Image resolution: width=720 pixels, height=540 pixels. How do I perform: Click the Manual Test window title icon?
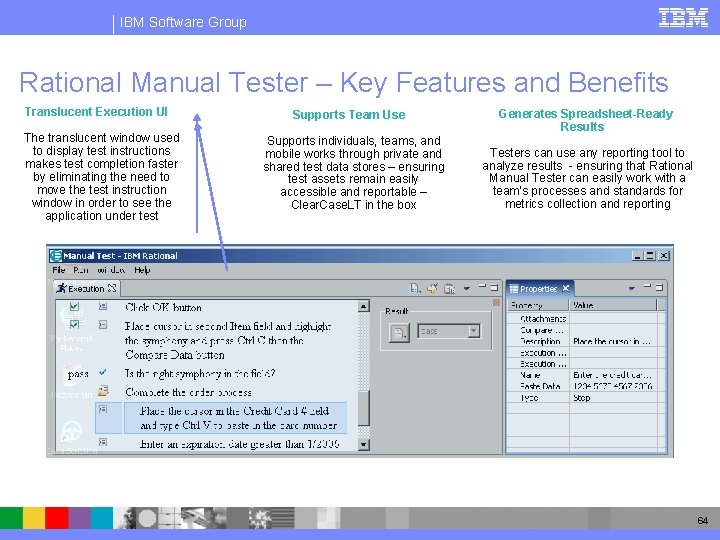point(56,256)
